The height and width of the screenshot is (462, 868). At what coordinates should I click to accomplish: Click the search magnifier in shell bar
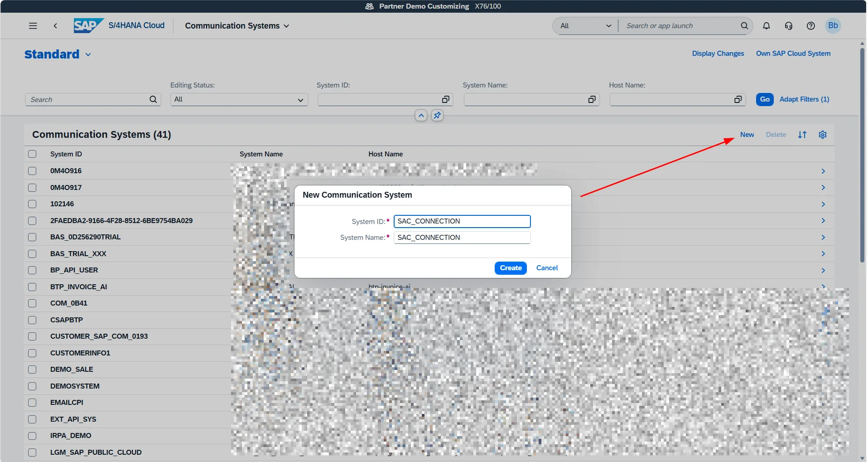pos(744,26)
